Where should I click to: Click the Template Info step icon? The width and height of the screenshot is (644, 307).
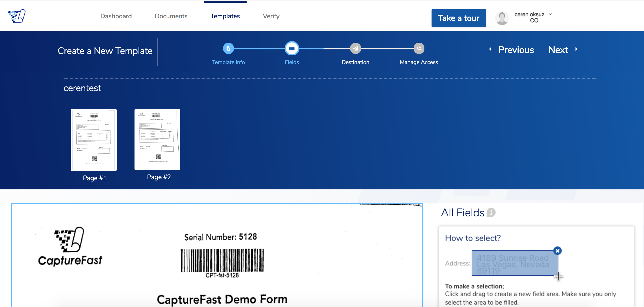click(x=228, y=48)
